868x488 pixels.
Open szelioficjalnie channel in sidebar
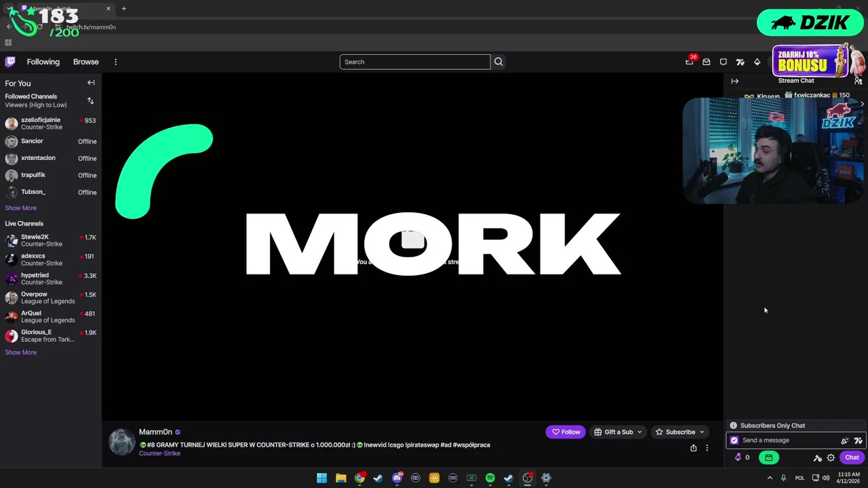tap(51, 123)
